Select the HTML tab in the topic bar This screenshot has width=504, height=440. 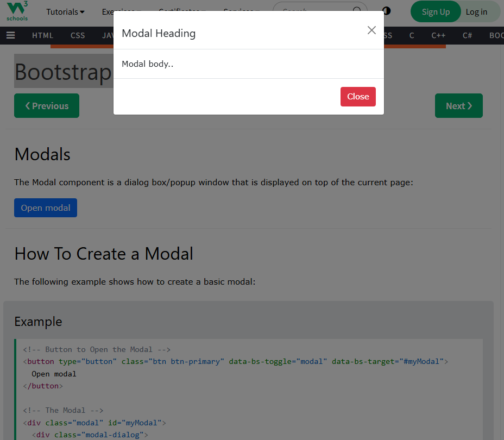point(42,35)
